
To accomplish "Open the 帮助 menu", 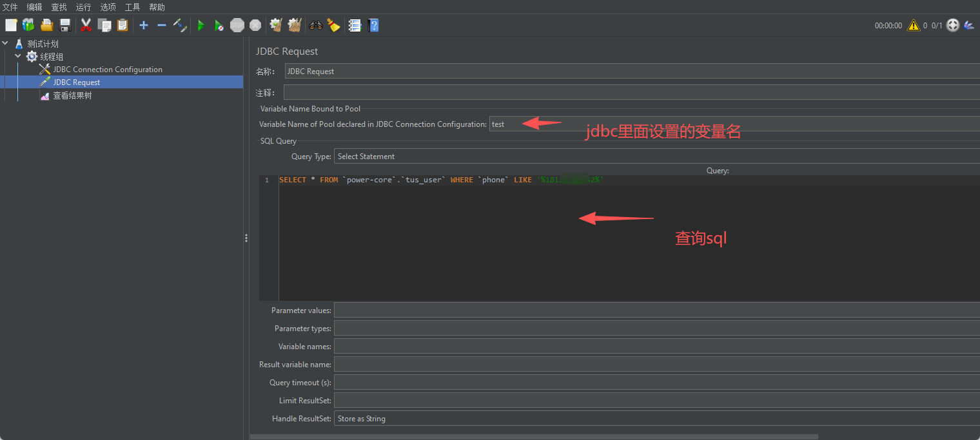I will (x=157, y=7).
